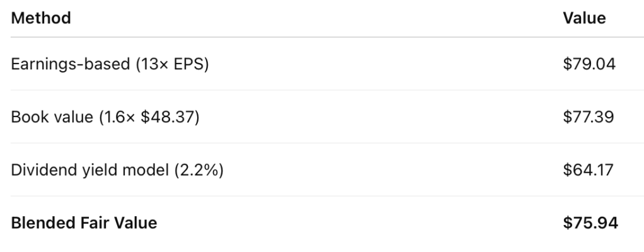The image size is (644, 252).
Task: Click the $77.39 value cell
Action: point(589,117)
